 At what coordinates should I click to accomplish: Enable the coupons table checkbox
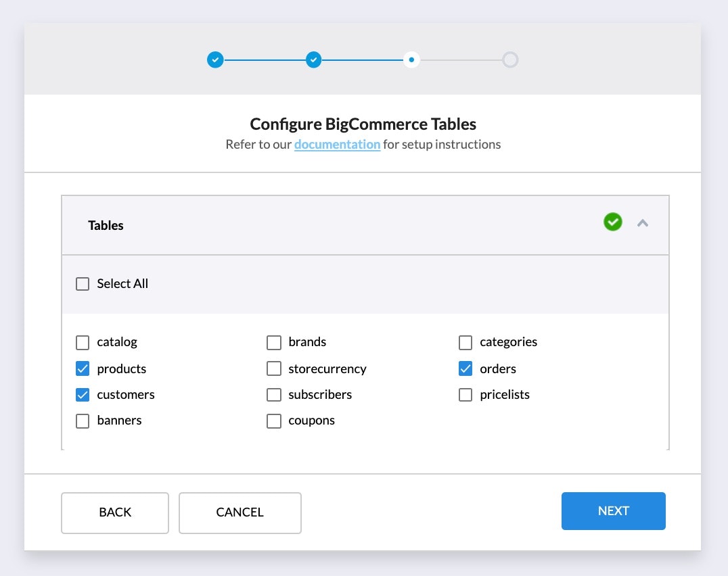click(x=274, y=421)
